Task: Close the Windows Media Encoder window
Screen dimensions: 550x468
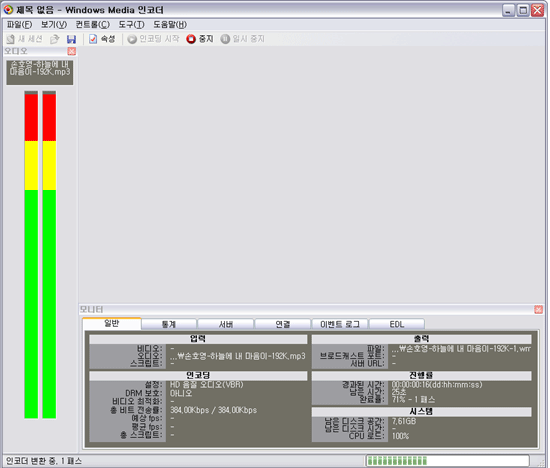Action: 537,11
